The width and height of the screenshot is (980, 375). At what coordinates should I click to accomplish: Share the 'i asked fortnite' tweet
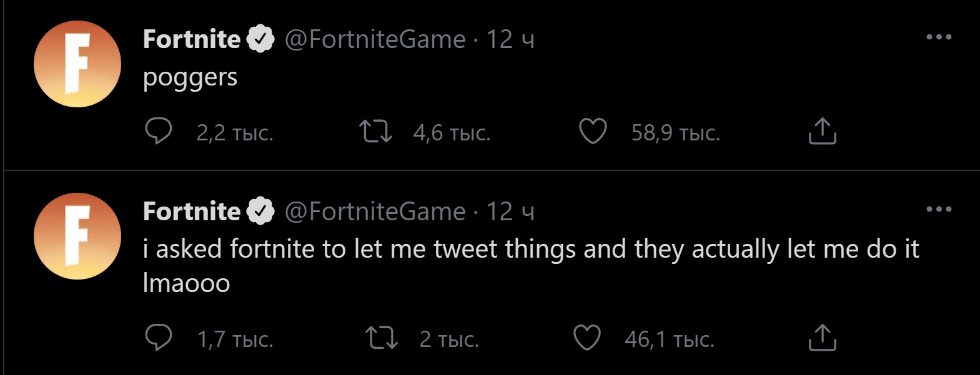click(x=822, y=338)
